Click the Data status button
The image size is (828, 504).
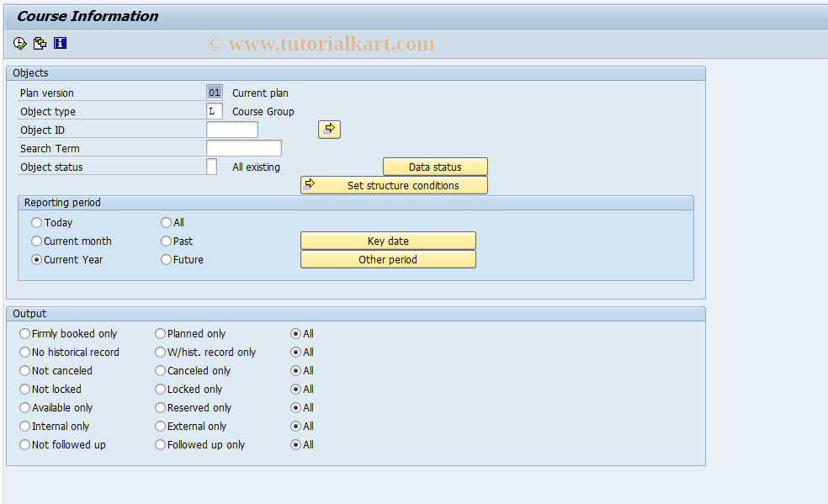coord(435,167)
